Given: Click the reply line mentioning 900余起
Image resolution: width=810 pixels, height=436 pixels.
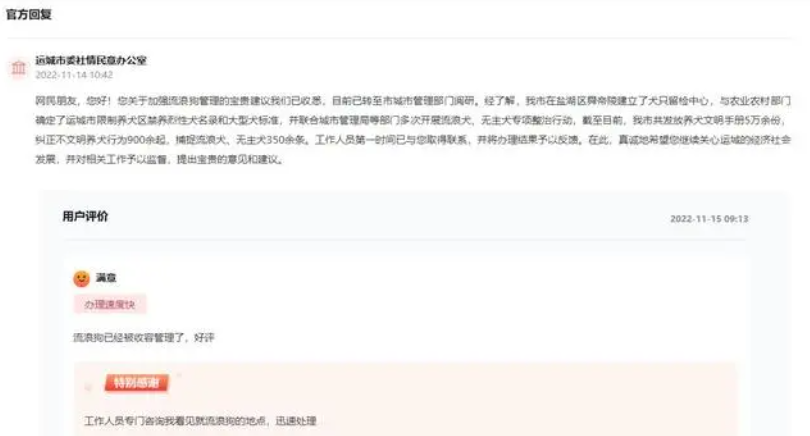Looking at the screenshot, I should click(x=413, y=140).
